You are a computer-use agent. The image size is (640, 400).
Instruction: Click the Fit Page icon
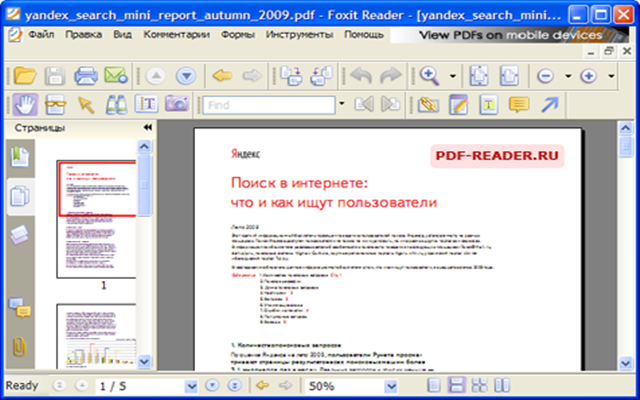[x=479, y=76]
